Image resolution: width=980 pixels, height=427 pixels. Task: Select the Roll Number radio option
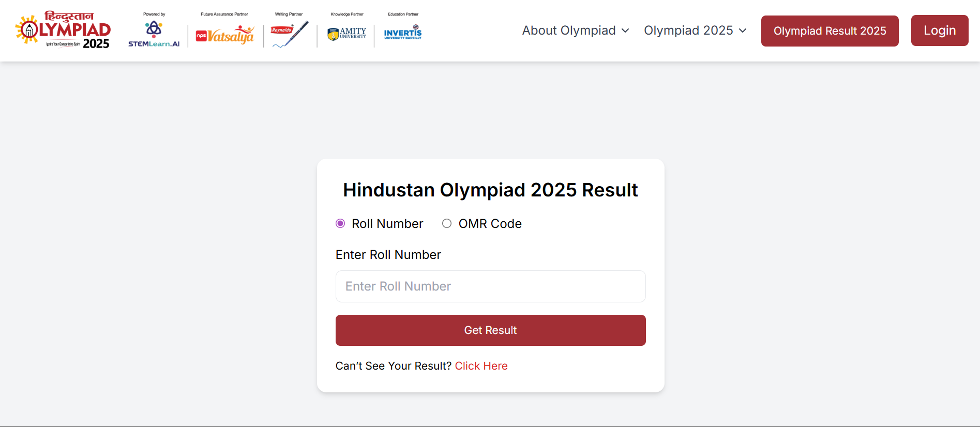coord(340,223)
